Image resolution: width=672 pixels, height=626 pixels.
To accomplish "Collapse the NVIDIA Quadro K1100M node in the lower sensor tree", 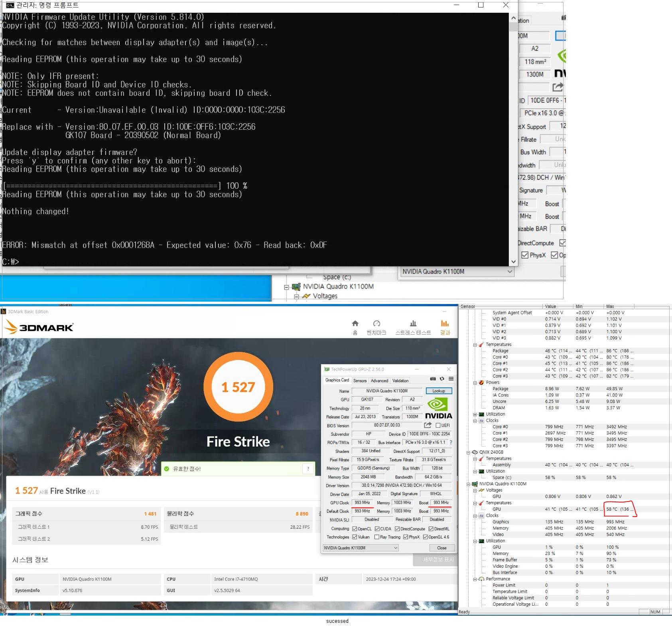I will coord(469,484).
